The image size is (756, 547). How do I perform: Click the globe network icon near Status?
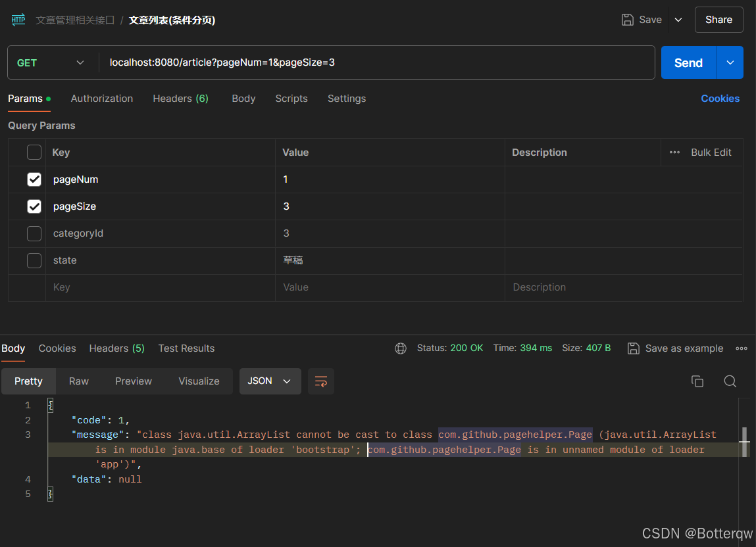pos(401,348)
